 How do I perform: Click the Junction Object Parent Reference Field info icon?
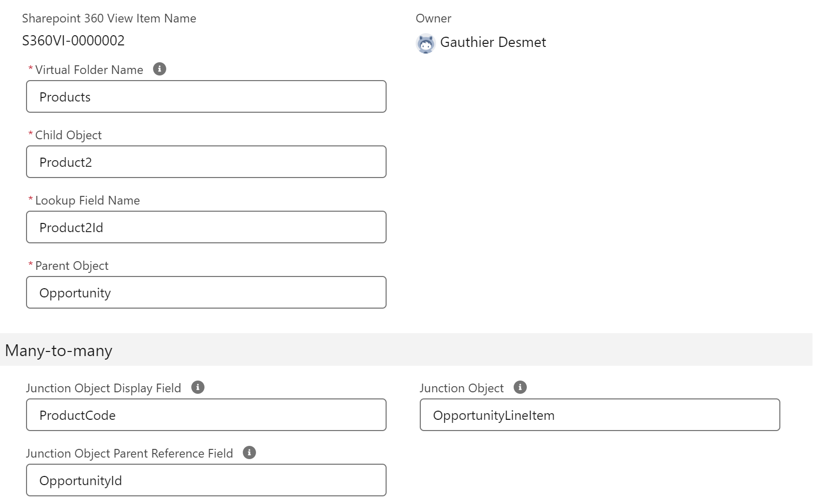click(x=249, y=452)
